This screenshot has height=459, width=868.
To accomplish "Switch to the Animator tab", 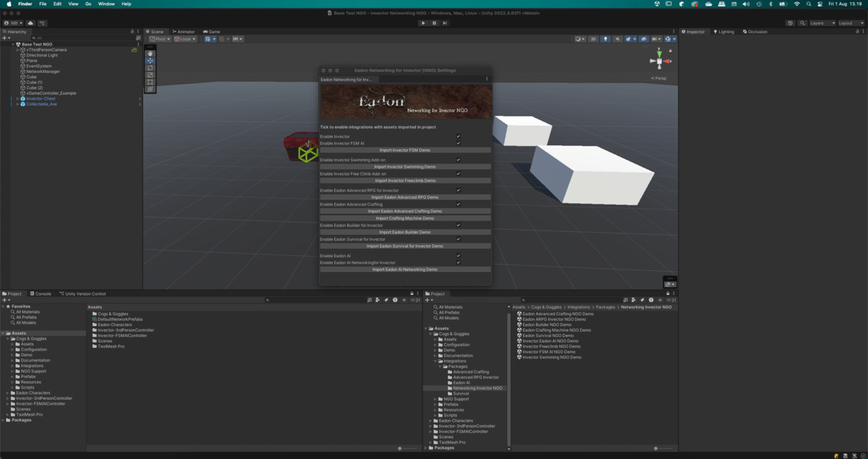I will click(x=184, y=32).
